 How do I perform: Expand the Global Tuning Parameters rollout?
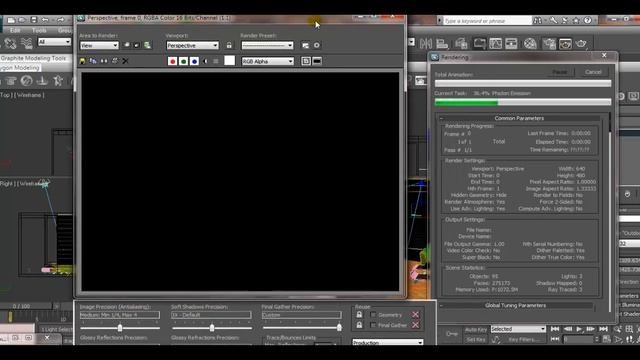(x=515, y=305)
